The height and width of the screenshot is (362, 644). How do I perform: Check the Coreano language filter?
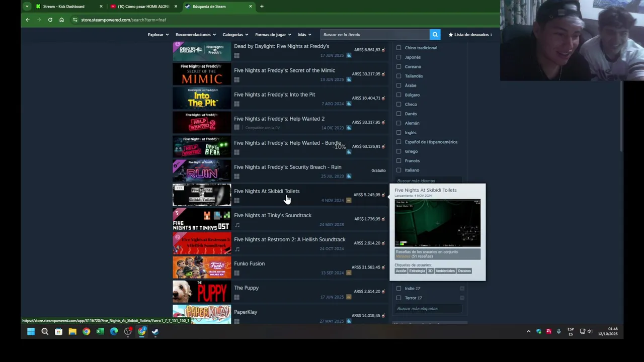point(398,66)
